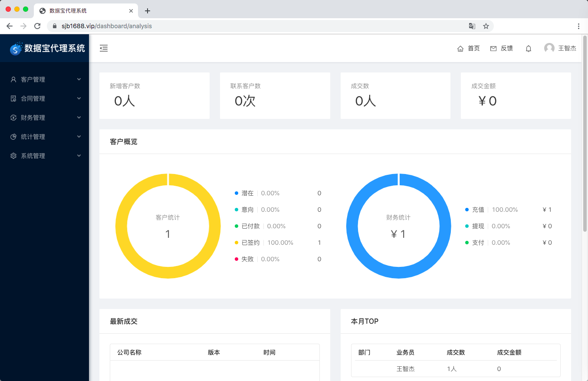Open the Chrome three-dot menu
The image size is (588, 381).
(x=578, y=26)
